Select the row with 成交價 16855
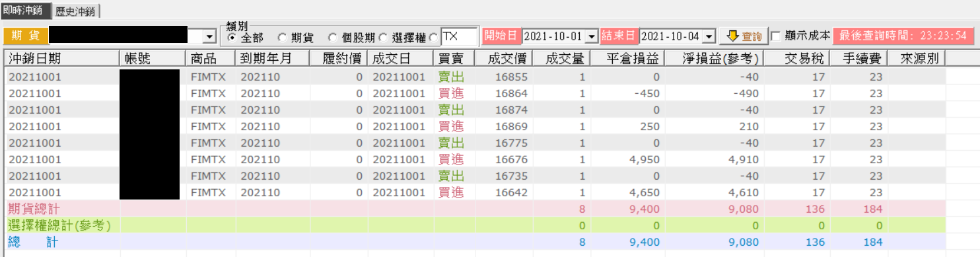Screen dimensions: 980x257 tap(475, 77)
